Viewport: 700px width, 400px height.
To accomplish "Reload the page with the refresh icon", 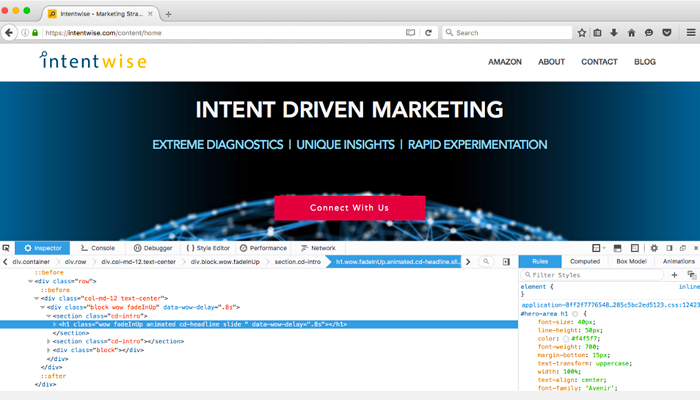I will tap(428, 33).
